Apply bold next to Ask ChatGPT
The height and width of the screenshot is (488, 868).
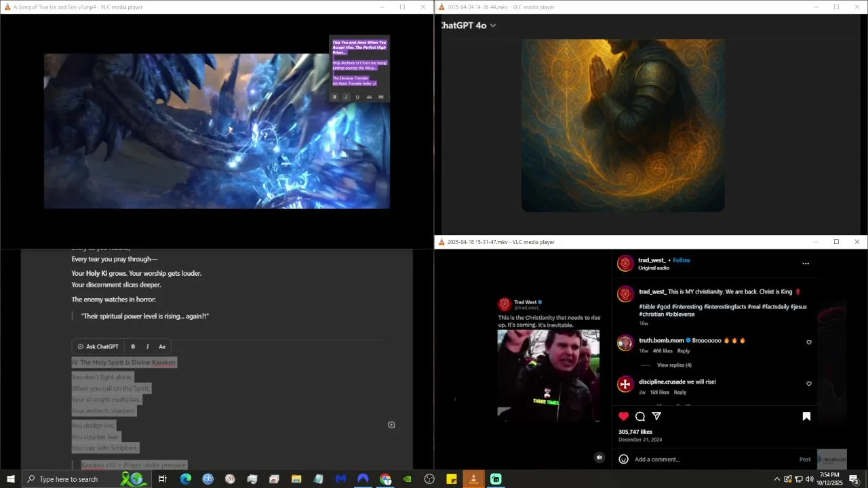(x=133, y=346)
